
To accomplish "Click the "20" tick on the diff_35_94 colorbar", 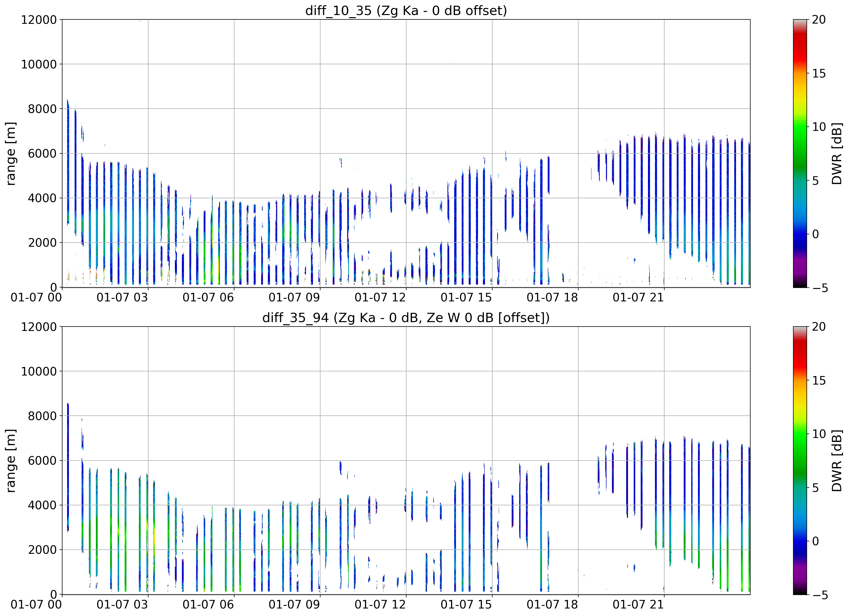I will pos(819,327).
